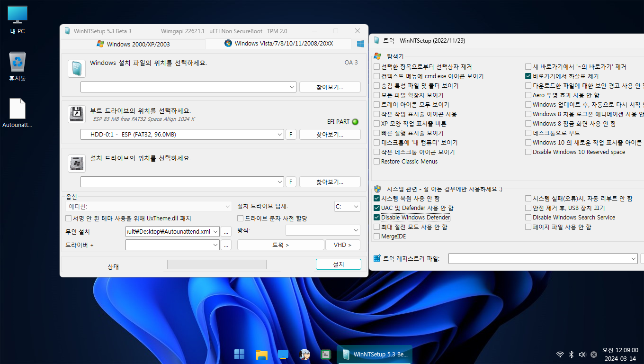Click the green EFI PART status light
Viewport: 644px width, 364px height.
pos(355,122)
